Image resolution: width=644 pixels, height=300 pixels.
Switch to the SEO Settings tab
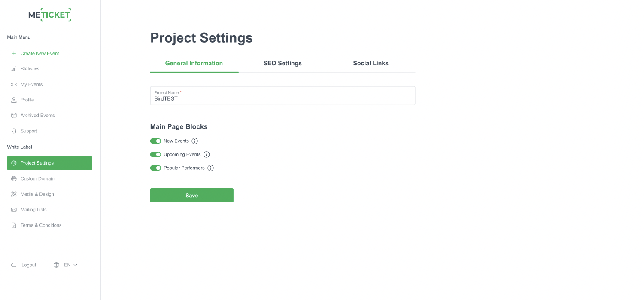click(x=283, y=63)
